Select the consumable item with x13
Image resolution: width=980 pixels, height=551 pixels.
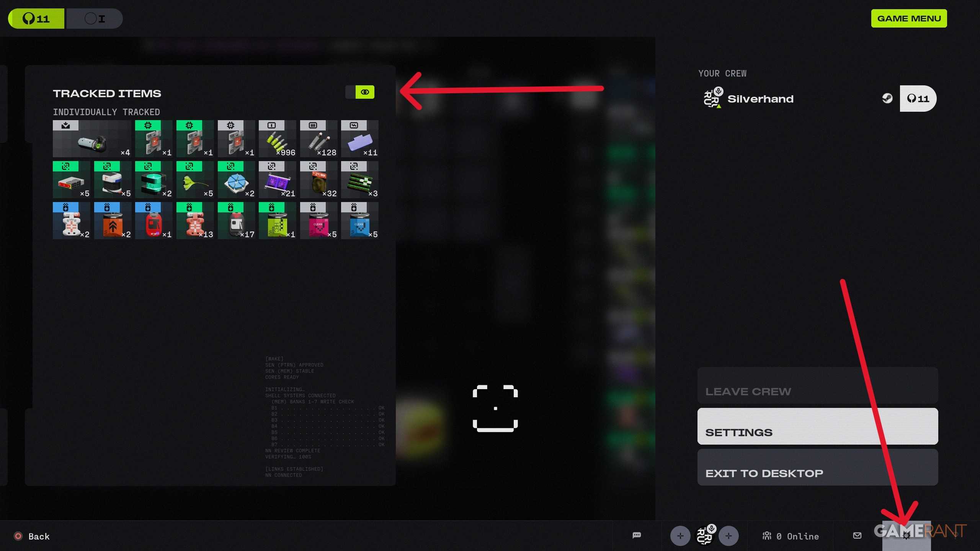tap(195, 220)
